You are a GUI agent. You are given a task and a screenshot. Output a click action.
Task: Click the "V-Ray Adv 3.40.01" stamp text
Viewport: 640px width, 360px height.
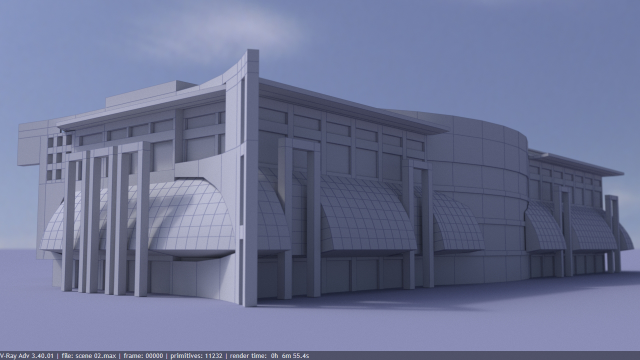tap(27, 356)
